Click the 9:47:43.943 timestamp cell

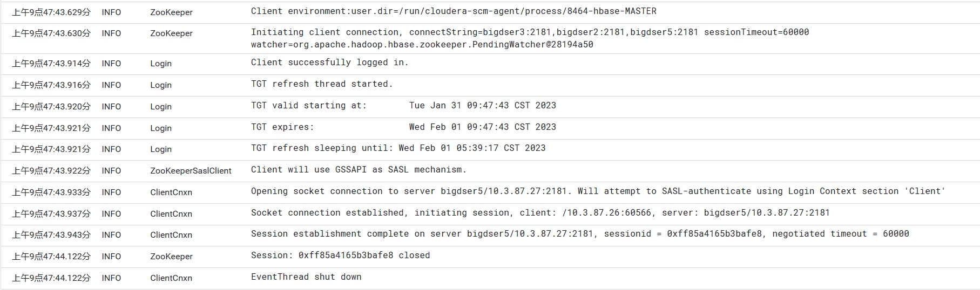(51, 235)
